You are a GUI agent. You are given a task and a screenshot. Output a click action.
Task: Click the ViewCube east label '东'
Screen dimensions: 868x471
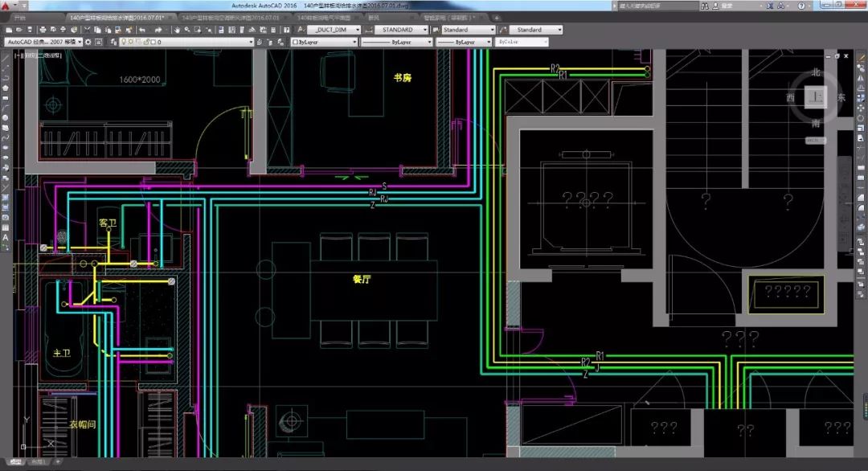pos(841,97)
